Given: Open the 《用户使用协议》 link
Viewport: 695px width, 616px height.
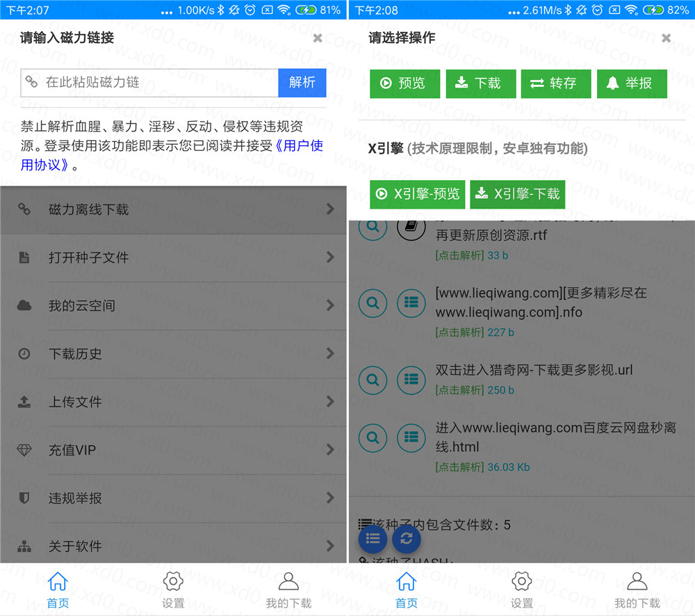Looking at the screenshot, I should [172, 155].
